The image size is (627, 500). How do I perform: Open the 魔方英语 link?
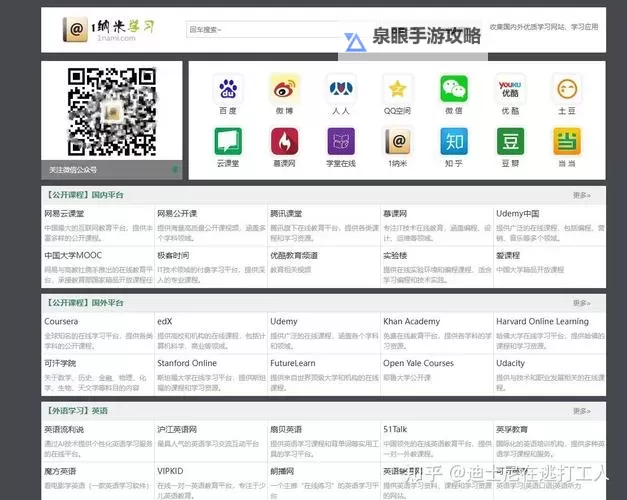60,471
